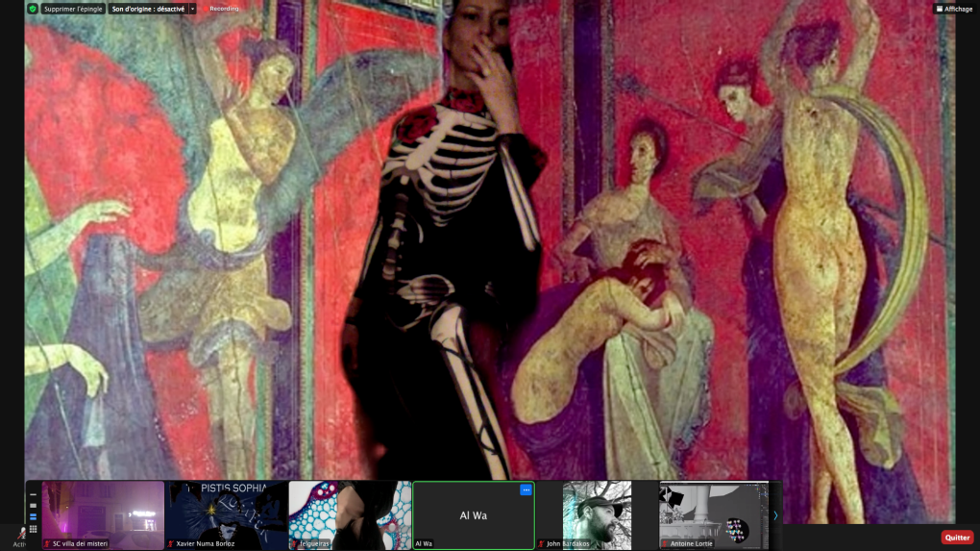Select Xavier Numa Borloz video thumbnail
The height and width of the screenshot is (551, 980).
(x=227, y=514)
